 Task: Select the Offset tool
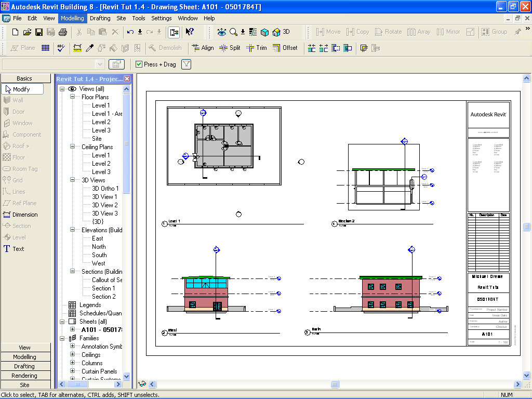tap(285, 48)
